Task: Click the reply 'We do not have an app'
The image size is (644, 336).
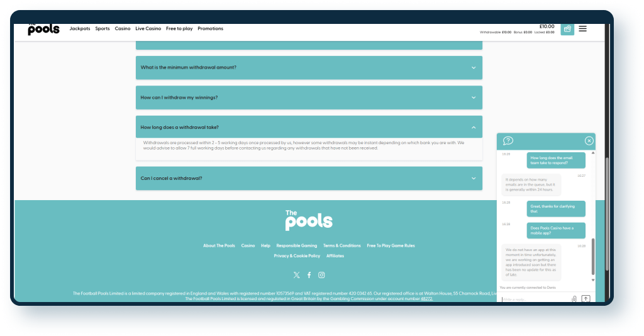Action: pos(531,262)
